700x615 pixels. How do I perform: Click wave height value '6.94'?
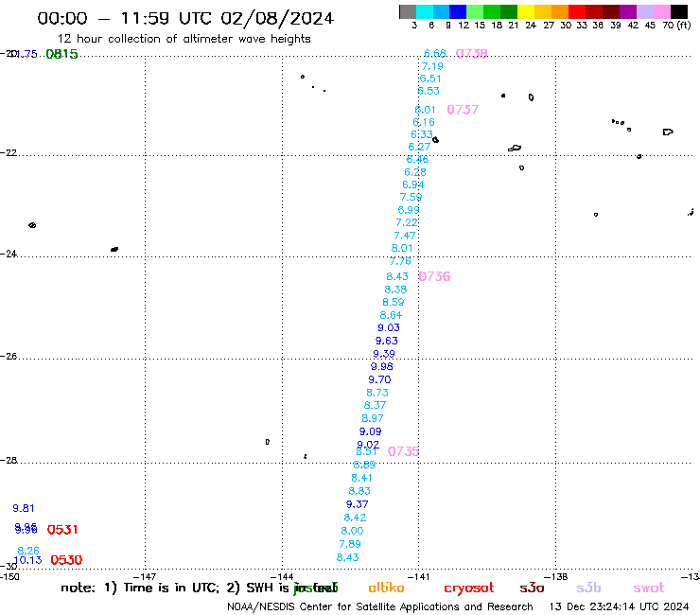(413, 184)
